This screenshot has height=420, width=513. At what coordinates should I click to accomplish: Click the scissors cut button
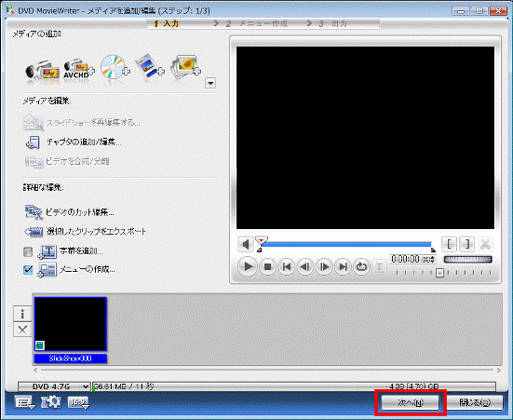485,244
